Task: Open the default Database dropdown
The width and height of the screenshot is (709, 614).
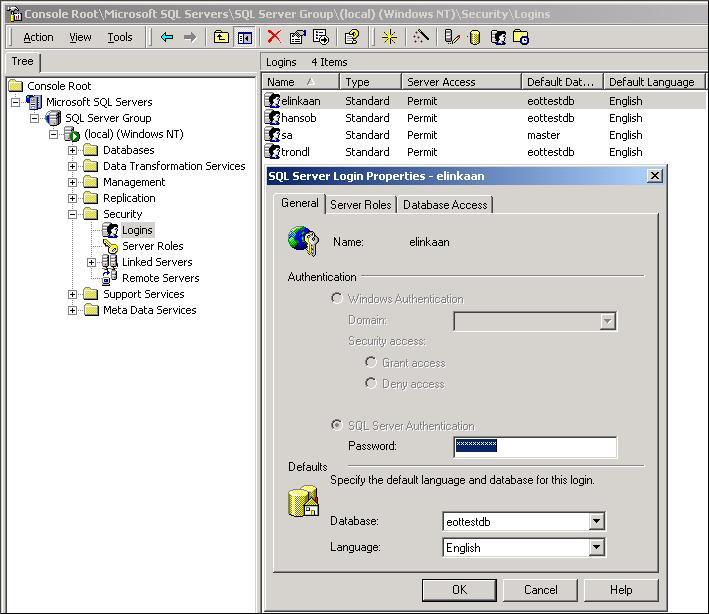Action: tap(596, 521)
